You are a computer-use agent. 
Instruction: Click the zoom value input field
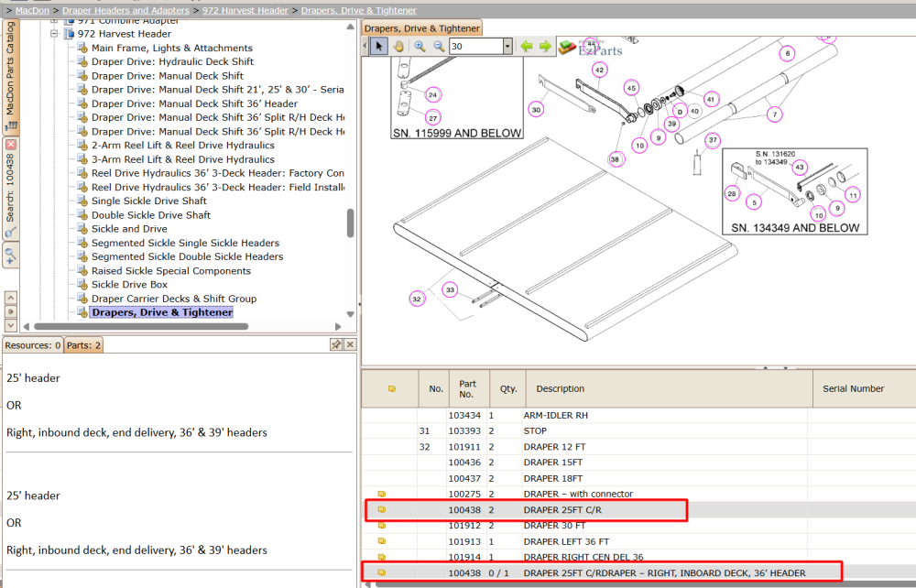tap(476, 46)
